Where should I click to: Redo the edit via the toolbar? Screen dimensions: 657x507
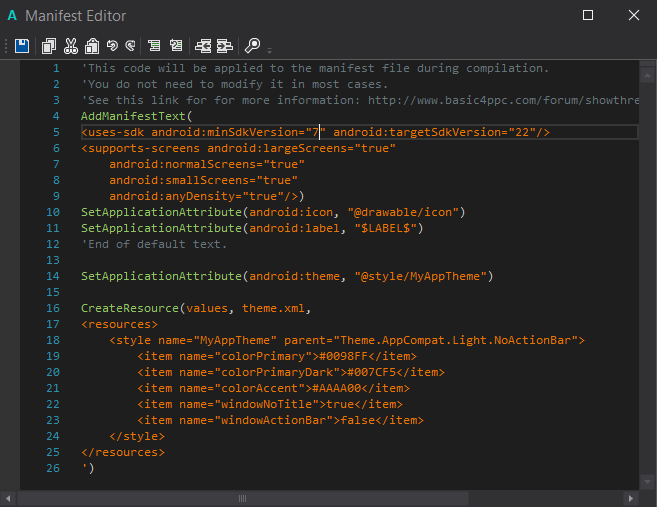pyautogui.click(x=129, y=46)
